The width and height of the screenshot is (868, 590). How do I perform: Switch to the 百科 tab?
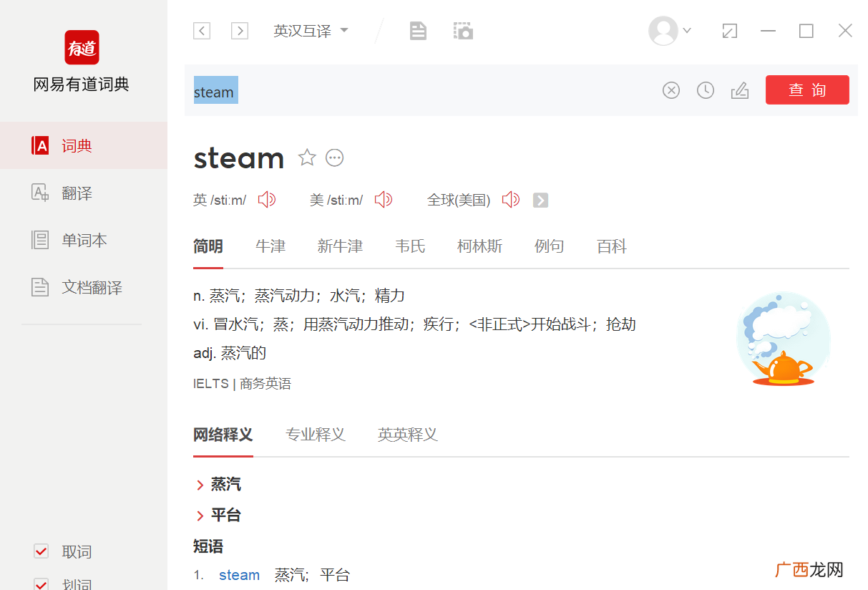click(612, 246)
